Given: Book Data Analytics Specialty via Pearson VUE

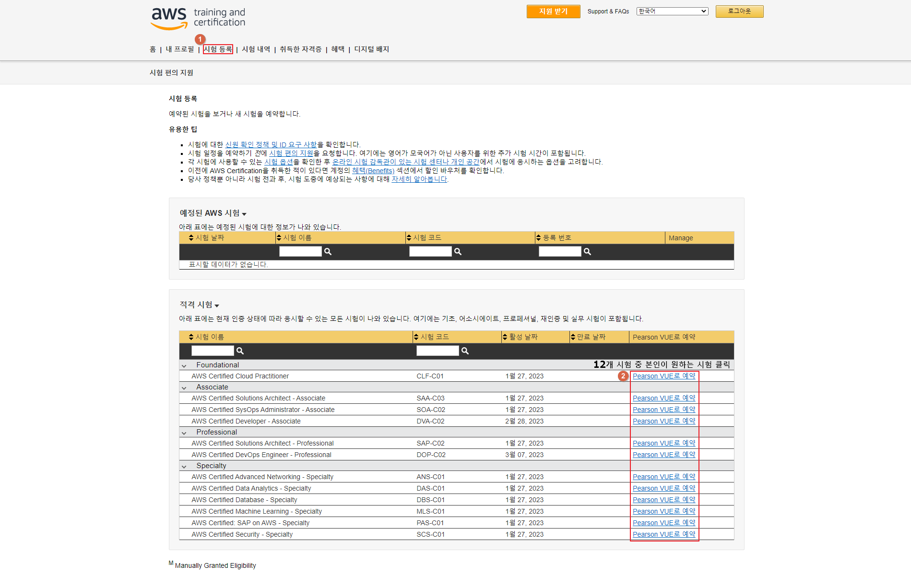Looking at the screenshot, I should pos(664,489).
